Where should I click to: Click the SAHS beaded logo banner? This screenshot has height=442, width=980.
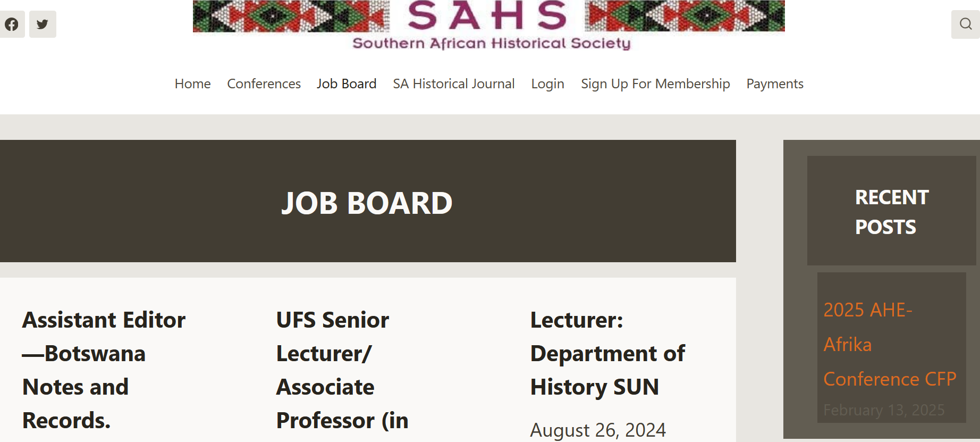[489, 24]
